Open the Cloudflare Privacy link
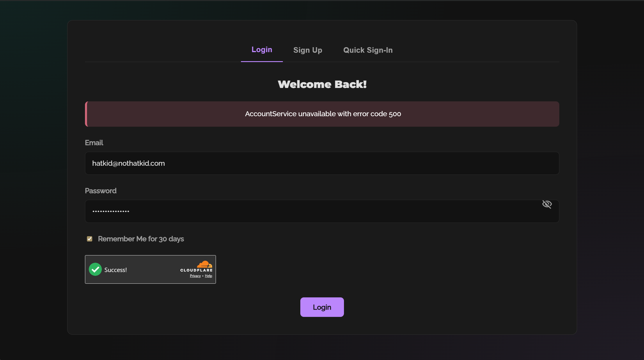 [x=195, y=276]
